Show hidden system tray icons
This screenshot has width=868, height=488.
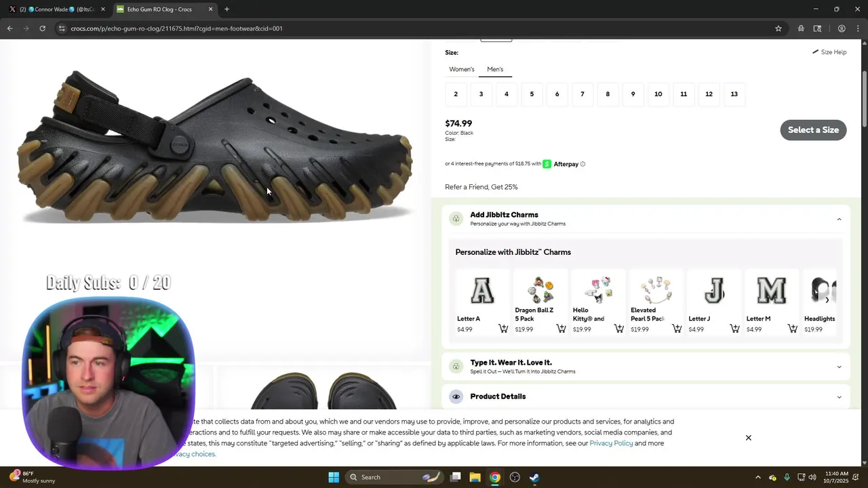758,477
